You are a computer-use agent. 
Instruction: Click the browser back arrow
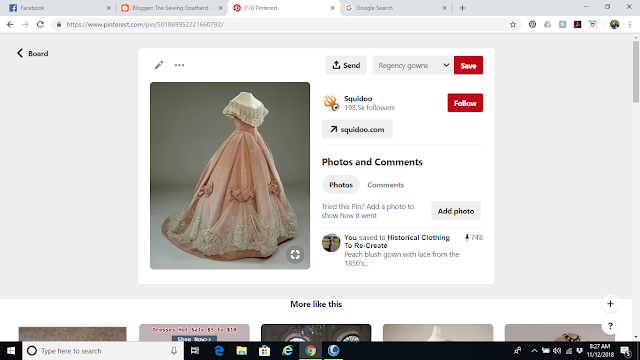point(10,24)
